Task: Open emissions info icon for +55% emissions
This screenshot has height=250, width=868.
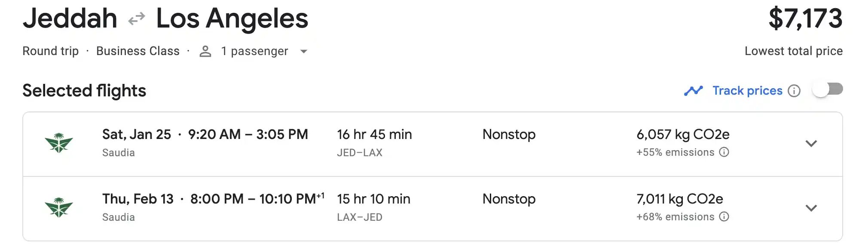Action: click(x=724, y=152)
